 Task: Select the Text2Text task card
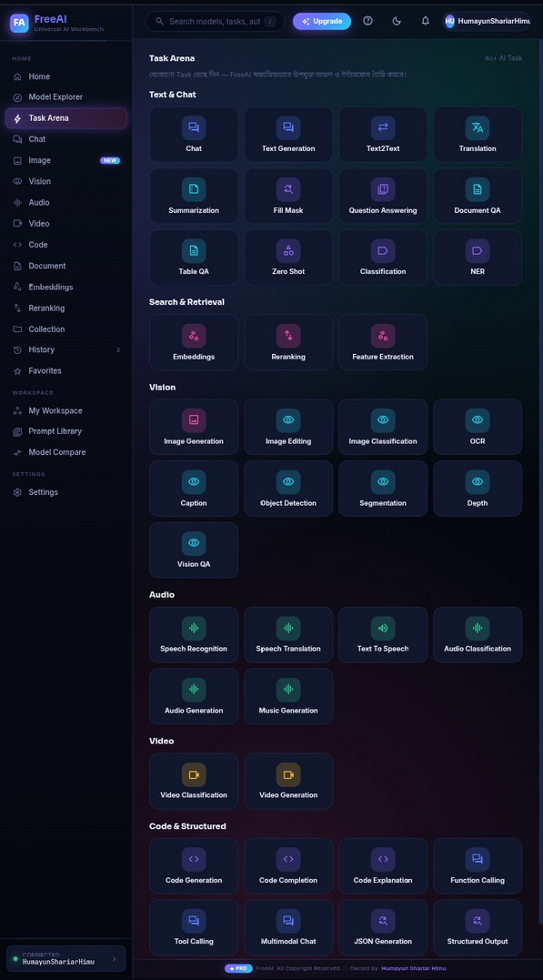(x=383, y=135)
